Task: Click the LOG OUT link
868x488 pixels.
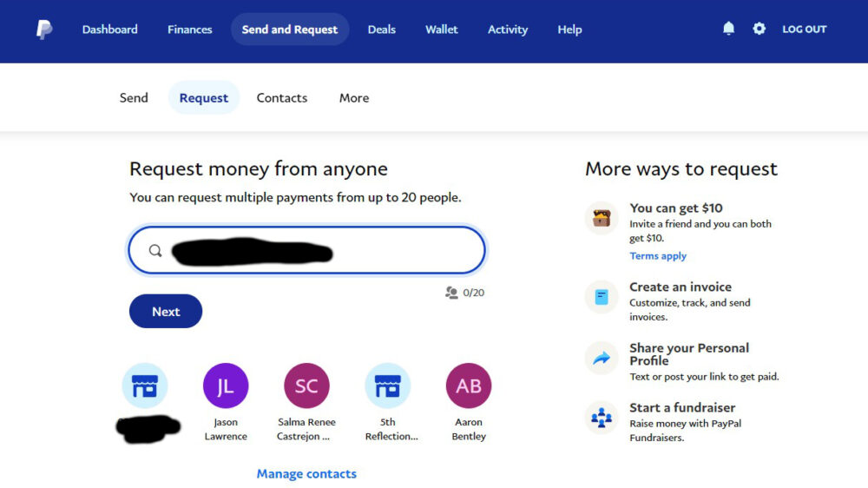Action: [x=805, y=30]
